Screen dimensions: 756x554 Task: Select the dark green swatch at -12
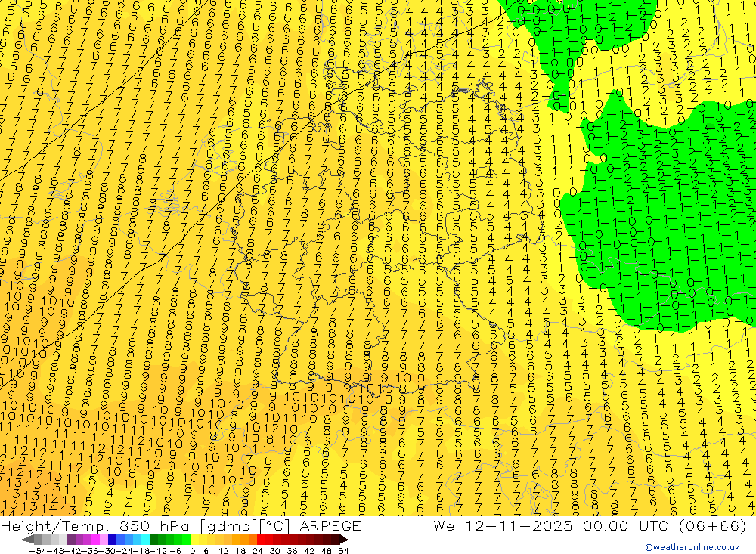[x=153, y=540]
